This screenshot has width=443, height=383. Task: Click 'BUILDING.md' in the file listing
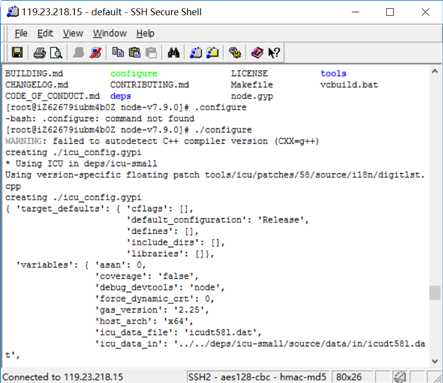coord(34,73)
